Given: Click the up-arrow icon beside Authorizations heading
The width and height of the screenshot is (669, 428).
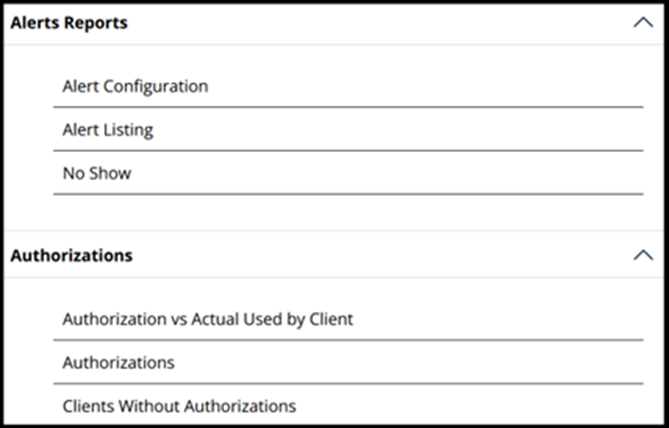Looking at the screenshot, I should pos(643,255).
